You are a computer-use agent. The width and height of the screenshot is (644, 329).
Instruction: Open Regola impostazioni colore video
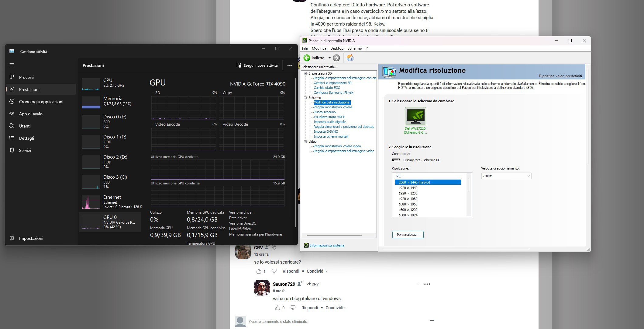tap(337, 146)
